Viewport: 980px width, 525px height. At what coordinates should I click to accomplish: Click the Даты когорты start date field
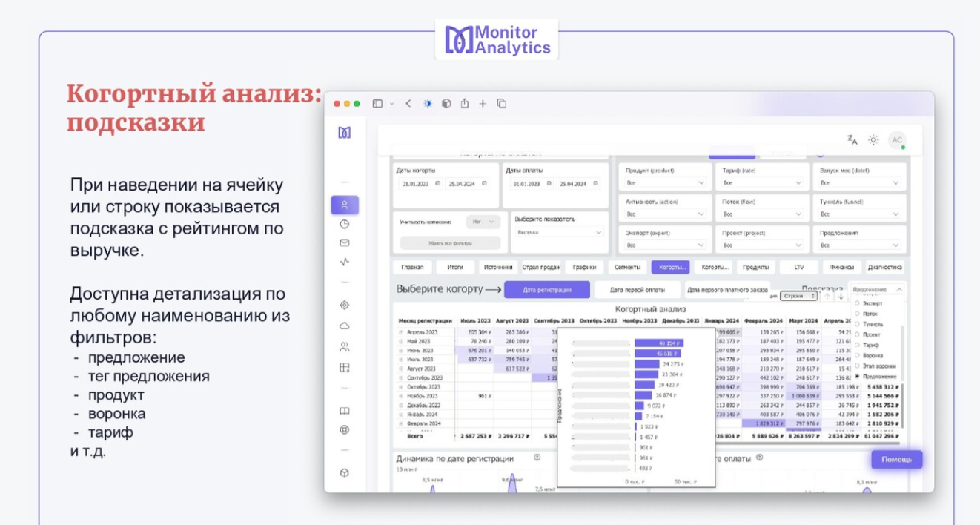tap(420, 183)
